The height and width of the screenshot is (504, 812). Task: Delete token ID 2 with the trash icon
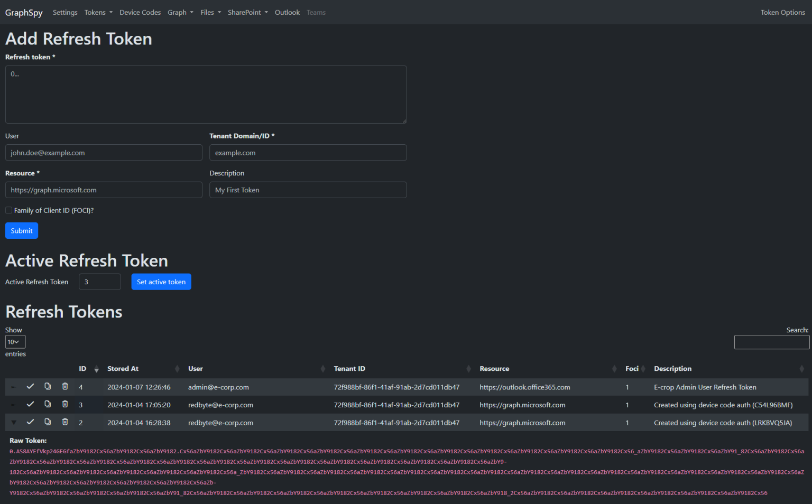coord(65,422)
